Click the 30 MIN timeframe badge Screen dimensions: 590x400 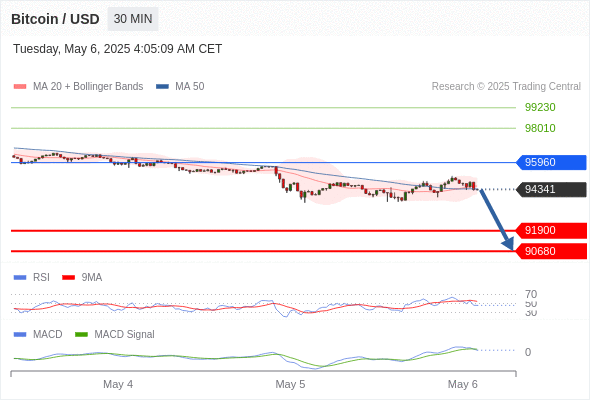pyautogui.click(x=133, y=19)
